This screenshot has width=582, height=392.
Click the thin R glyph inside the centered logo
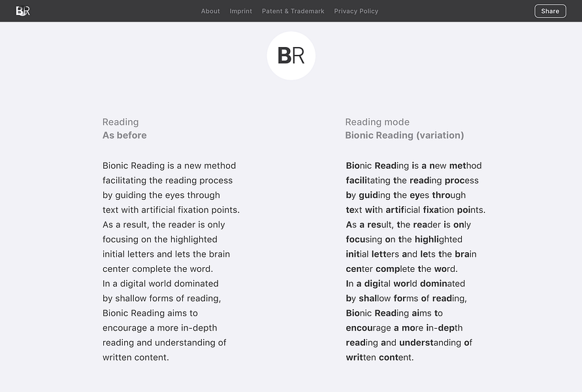click(x=298, y=56)
